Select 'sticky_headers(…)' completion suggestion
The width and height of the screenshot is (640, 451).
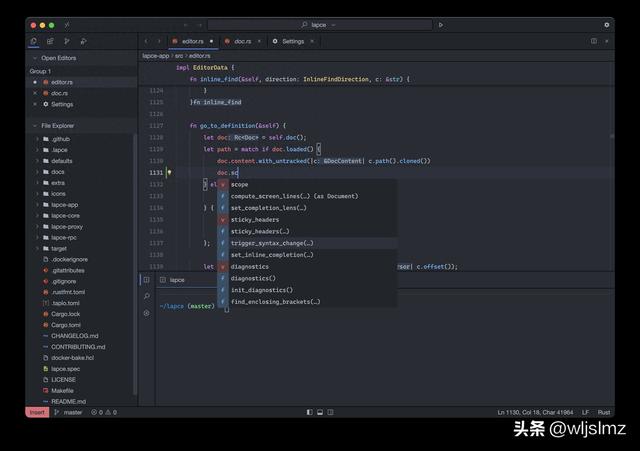tap(307, 231)
